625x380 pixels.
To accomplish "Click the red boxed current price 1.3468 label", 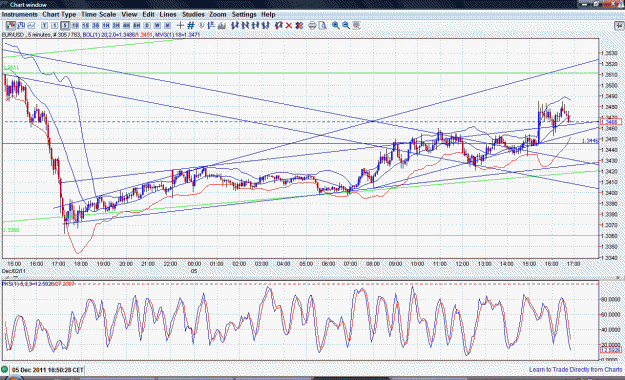I will pos(610,122).
